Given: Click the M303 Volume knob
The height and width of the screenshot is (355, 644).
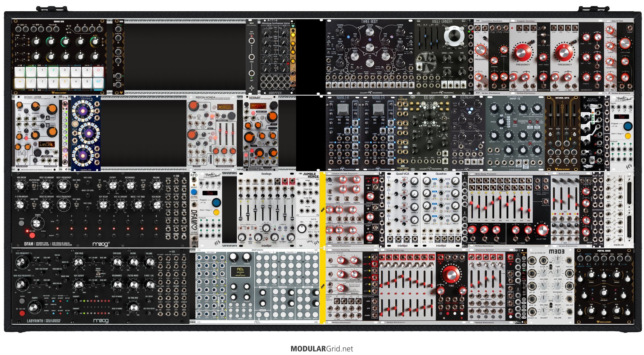Looking at the screenshot, I should (x=558, y=311).
